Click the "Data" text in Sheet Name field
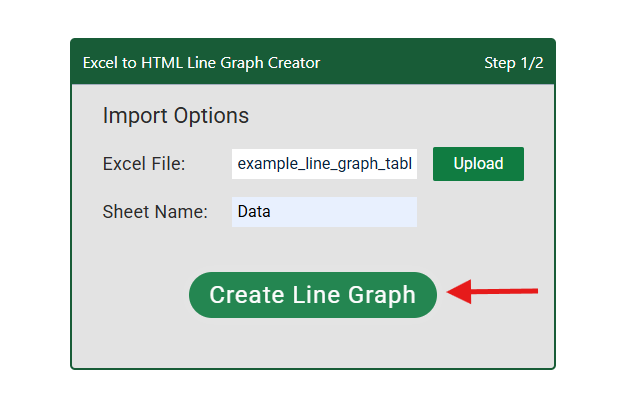The width and height of the screenshot is (625, 415). point(254,212)
